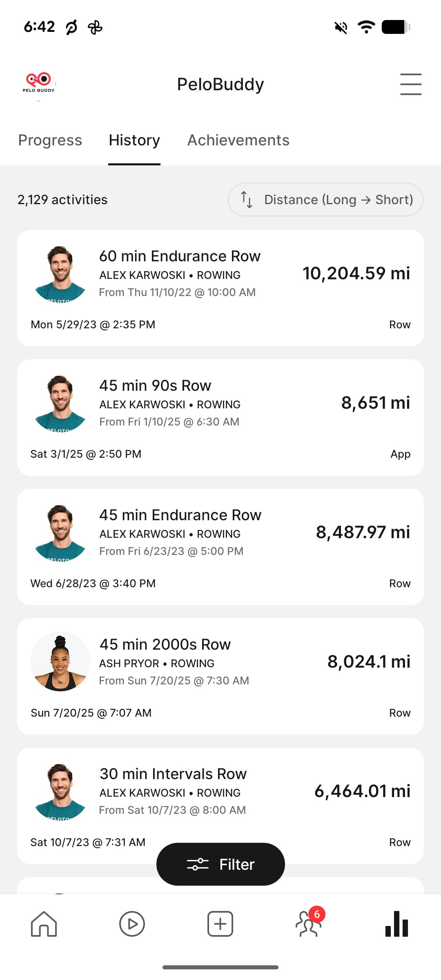Select the bar chart stats icon
441x980 pixels.
(x=396, y=924)
